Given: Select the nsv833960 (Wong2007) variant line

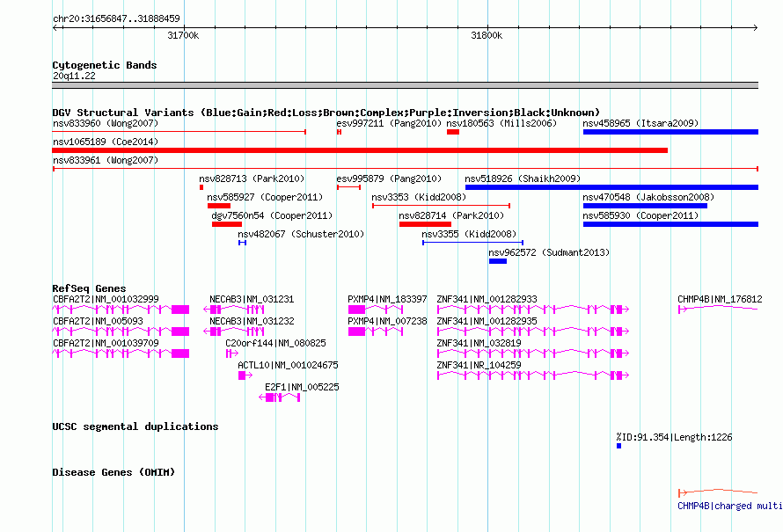Looking at the screenshot, I should coord(179,132).
